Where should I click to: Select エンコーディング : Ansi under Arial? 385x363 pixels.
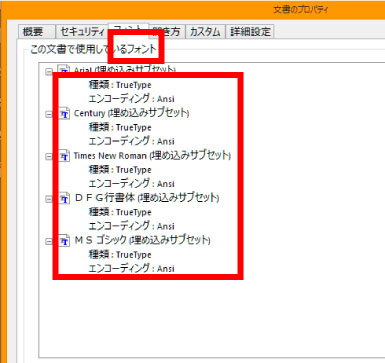pos(131,99)
